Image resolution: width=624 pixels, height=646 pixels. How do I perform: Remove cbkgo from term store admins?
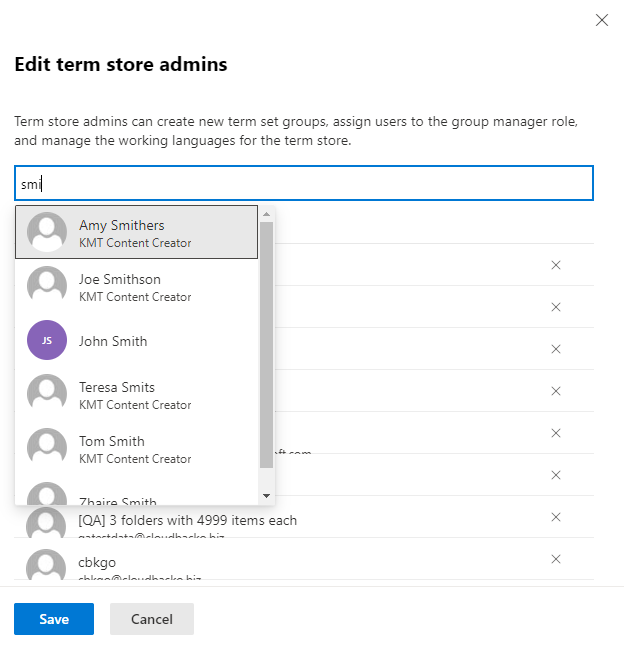pos(556,559)
